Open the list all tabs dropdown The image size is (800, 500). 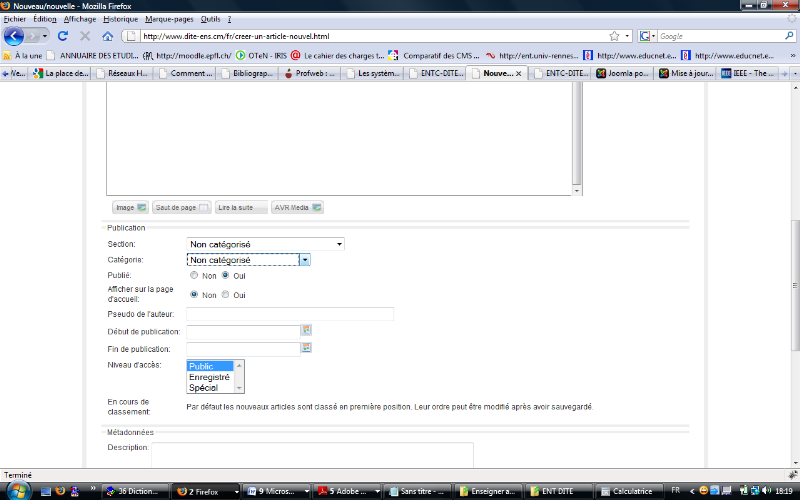(795, 73)
